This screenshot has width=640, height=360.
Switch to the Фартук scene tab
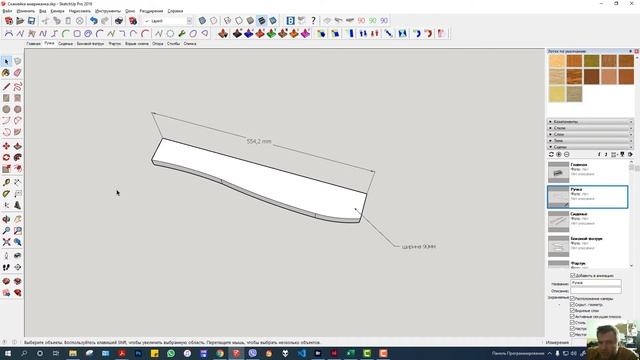pos(115,44)
